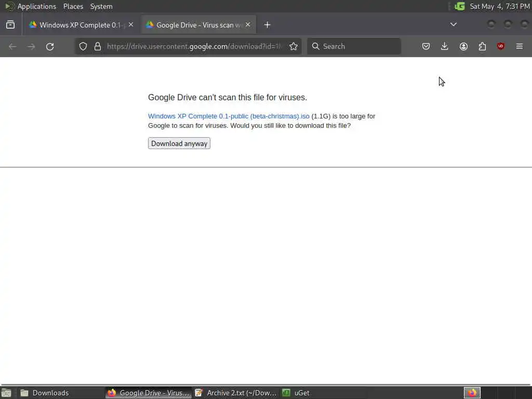532x399 pixels.
Task: Save page to Pocket
Action: click(x=426, y=46)
